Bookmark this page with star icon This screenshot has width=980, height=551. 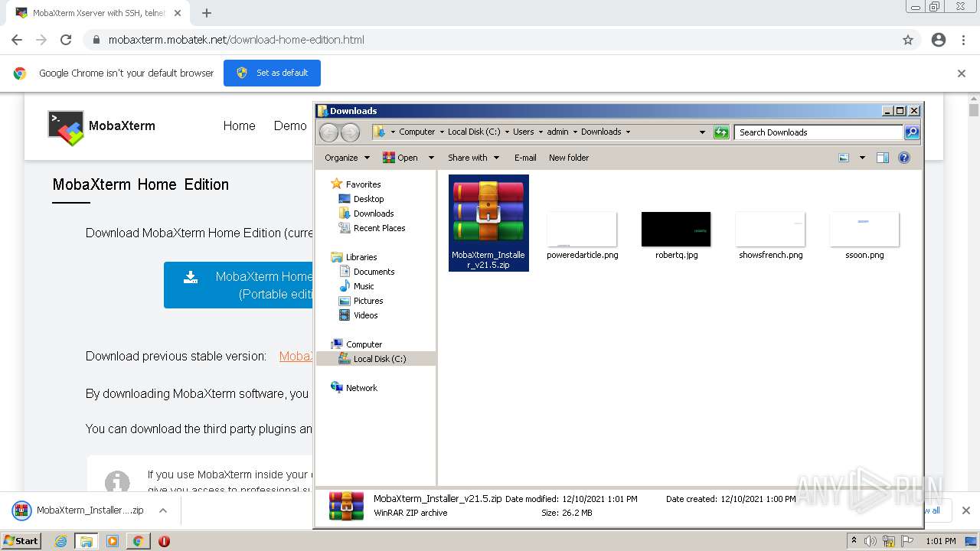pyautogui.click(x=908, y=40)
